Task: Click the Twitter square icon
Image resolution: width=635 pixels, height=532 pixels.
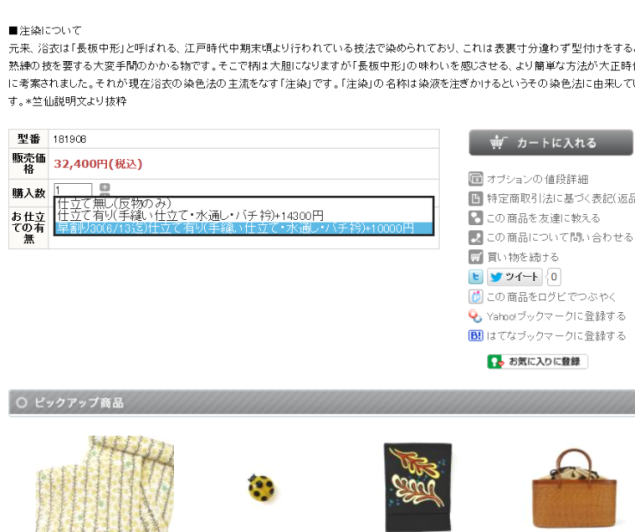Action: 475,277
